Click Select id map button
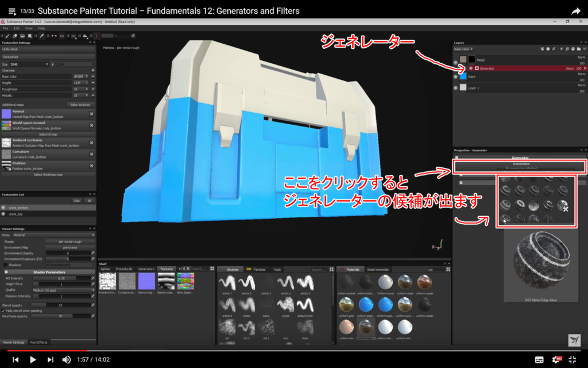Image resolution: width=588 pixels, height=368 pixels. pos(48,134)
